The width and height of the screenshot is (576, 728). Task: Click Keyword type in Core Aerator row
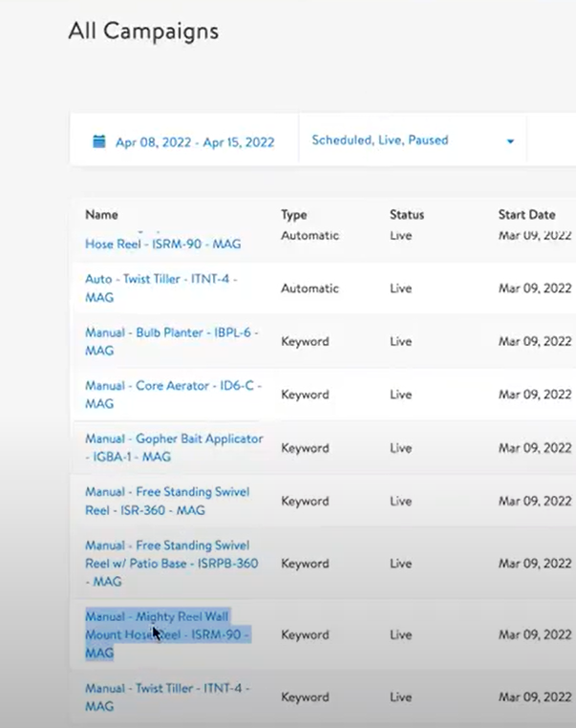coord(305,395)
